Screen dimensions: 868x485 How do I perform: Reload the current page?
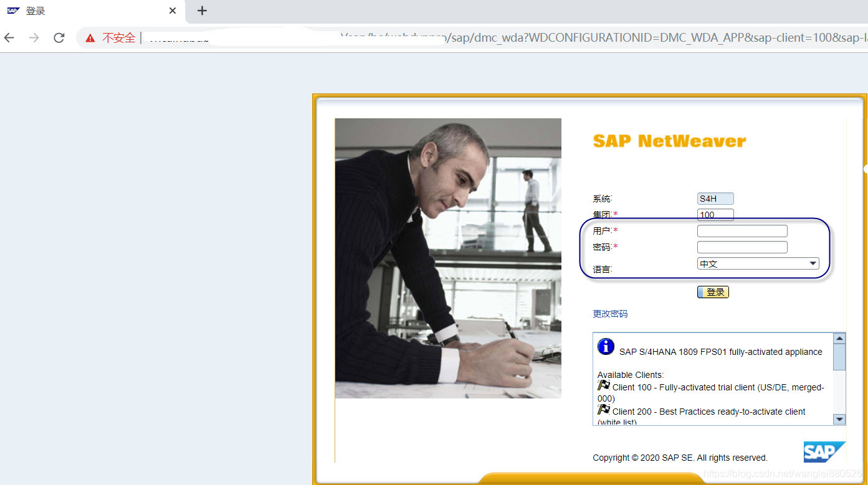pos(59,38)
